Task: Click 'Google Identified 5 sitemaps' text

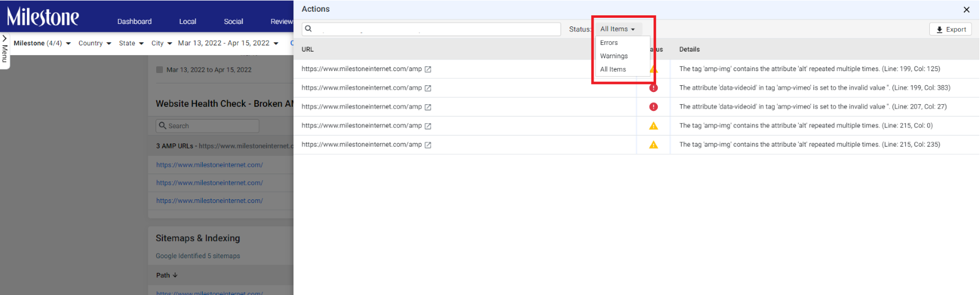Action: pyautogui.click(x=198, y=256)
